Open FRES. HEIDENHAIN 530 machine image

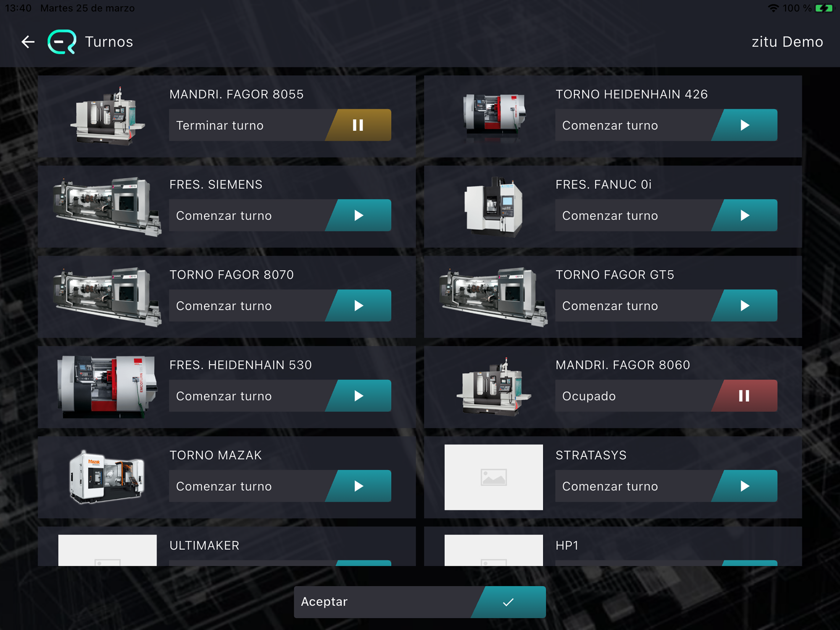coord(107,387)
